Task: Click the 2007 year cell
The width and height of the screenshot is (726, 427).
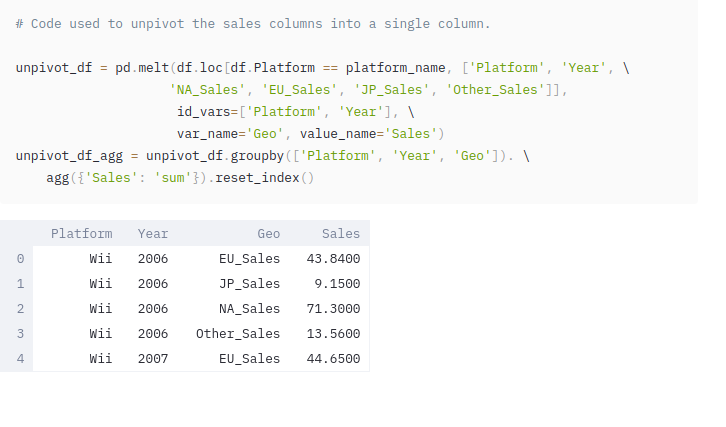Action: click(x=153, y=358)
